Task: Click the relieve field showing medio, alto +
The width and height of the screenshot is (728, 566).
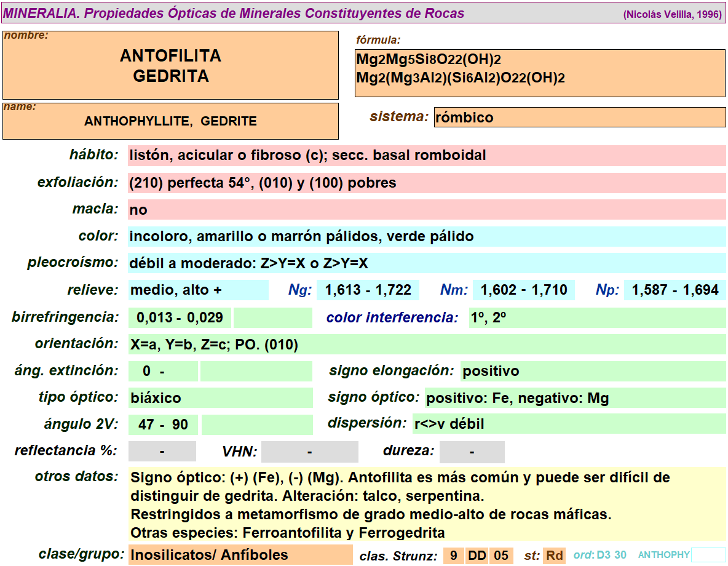Action: (198, 290)
